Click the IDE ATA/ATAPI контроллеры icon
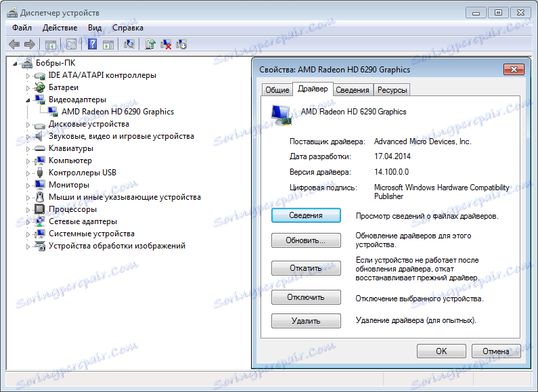This screenshot has width=538, height=392. coord(40,76)
